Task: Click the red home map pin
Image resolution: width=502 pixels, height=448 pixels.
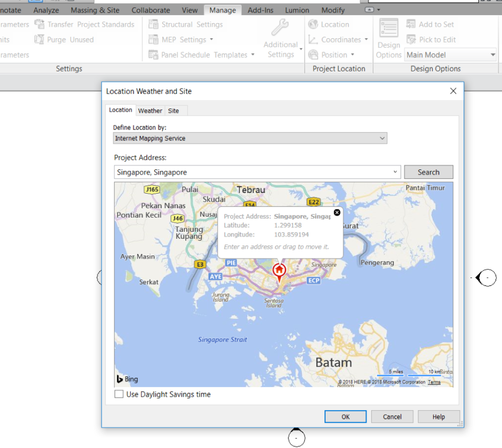Action: (x=279, y=271)
